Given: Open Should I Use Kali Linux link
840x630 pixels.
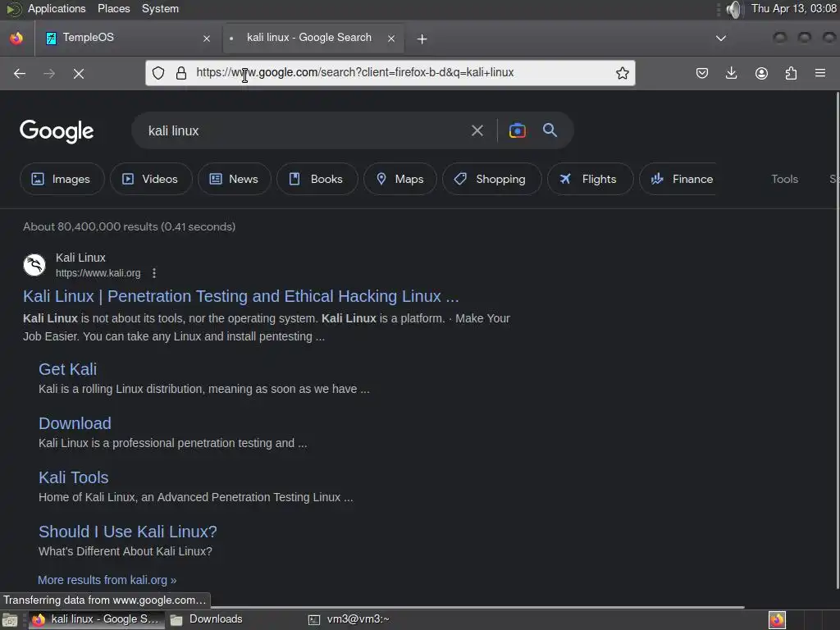Looking at the screenshot, I should point(127,532).
